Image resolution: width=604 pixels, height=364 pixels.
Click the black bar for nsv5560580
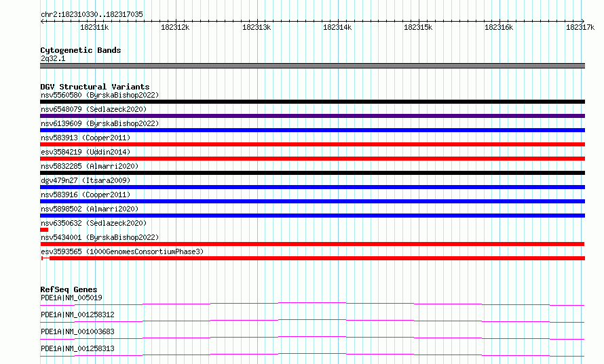(x=312, y=102)
